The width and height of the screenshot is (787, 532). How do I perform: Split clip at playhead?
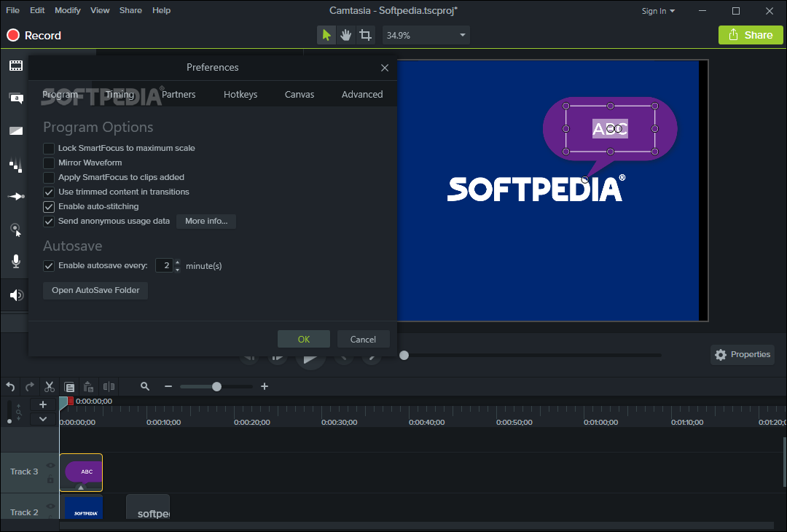(109, 386)
